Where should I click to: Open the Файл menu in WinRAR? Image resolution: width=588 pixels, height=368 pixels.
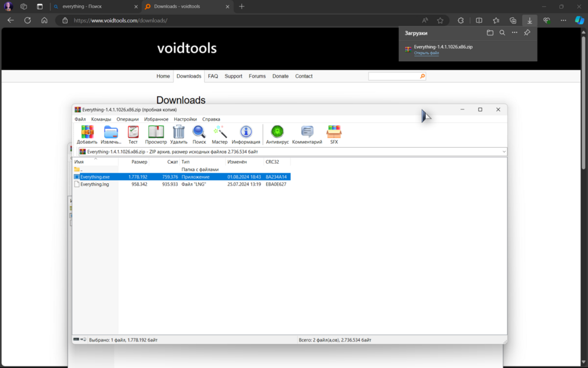click(x=80, y=119)
